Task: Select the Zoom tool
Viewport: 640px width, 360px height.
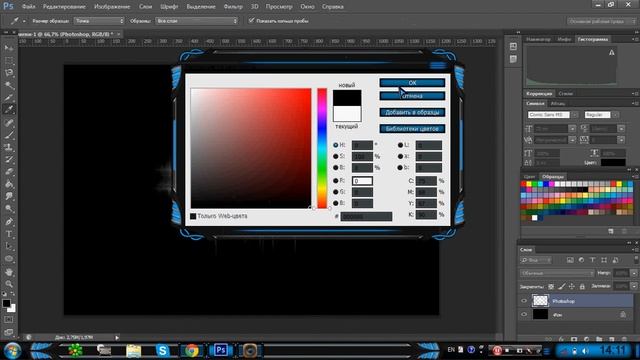Action: click(9, 284)
